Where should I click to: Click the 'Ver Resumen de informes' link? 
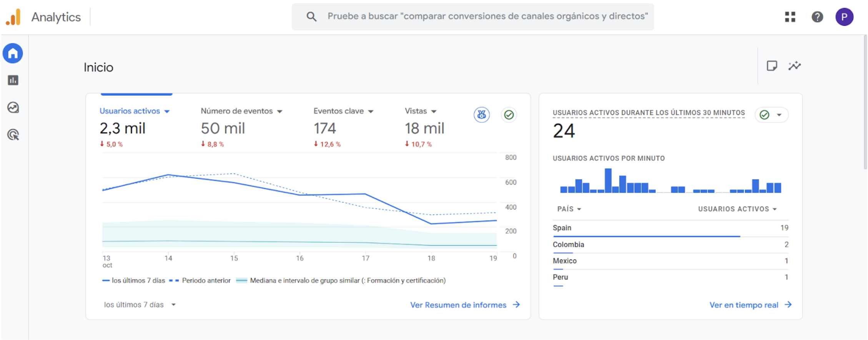pos(465,305)
